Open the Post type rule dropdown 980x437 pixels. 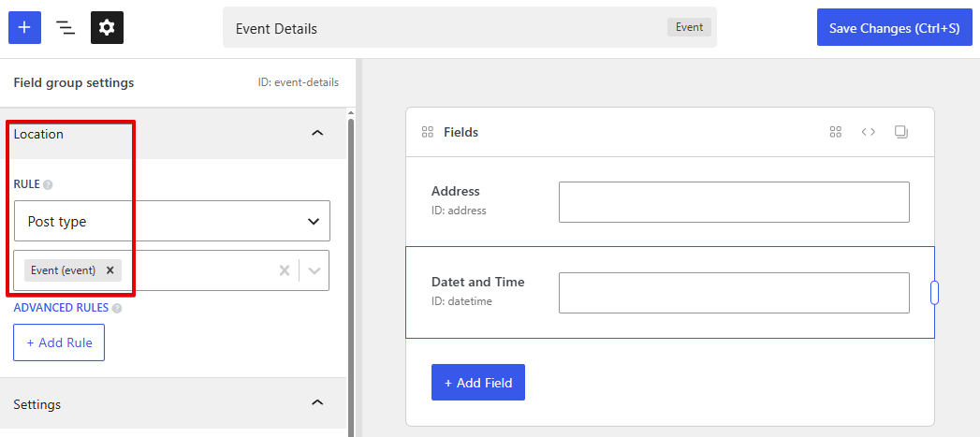(172, 221)
